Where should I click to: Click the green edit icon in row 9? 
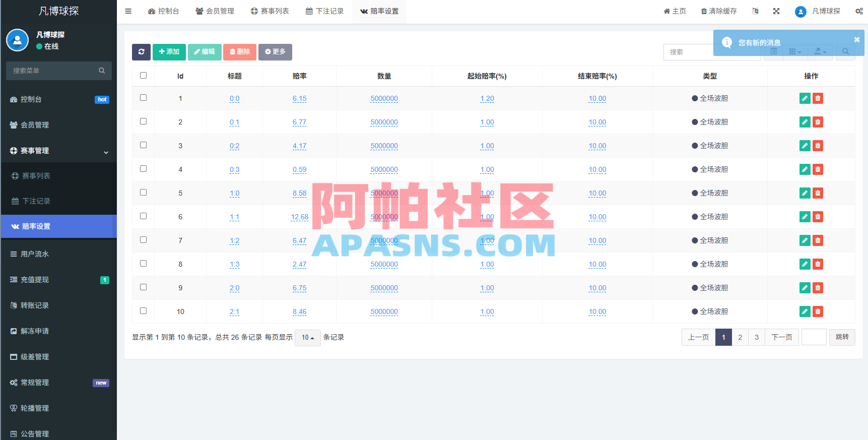tap(805, 288)
